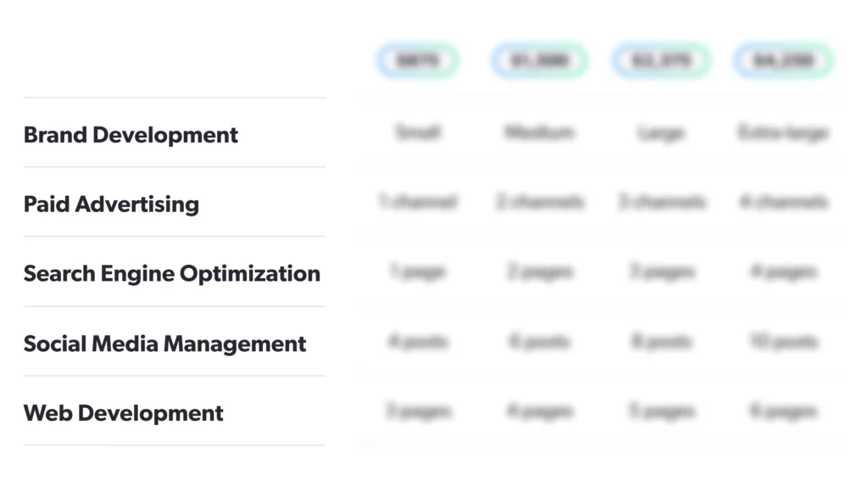Click the Brand Development row label
The height and width of the screenshot is (492, 868).
click(131, 135)
